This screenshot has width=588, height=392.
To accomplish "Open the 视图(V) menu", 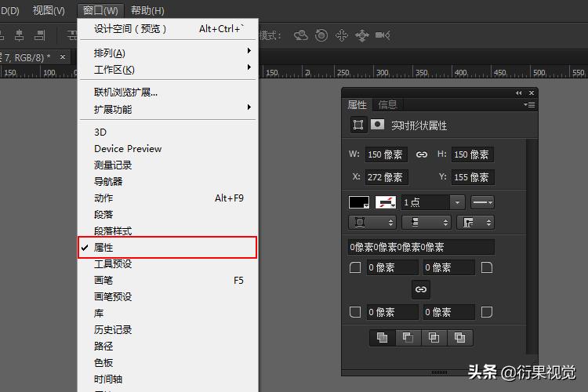I will tap(49, 10).
